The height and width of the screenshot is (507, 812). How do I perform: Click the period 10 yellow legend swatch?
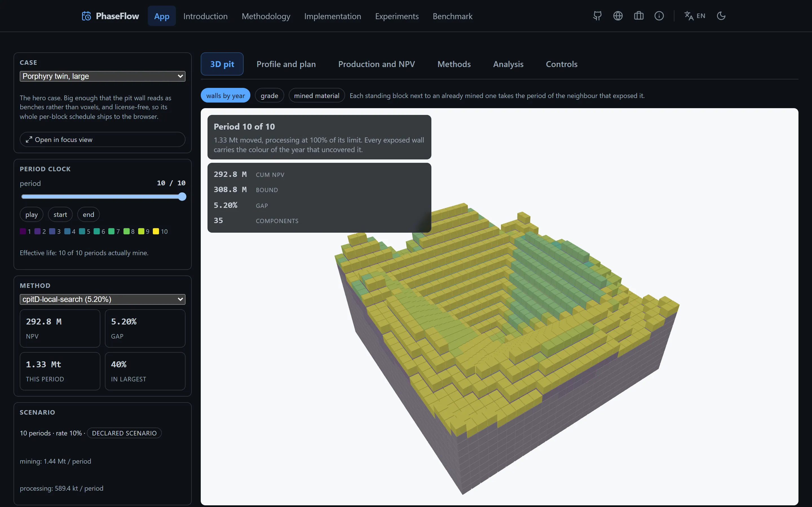point(156,231)
